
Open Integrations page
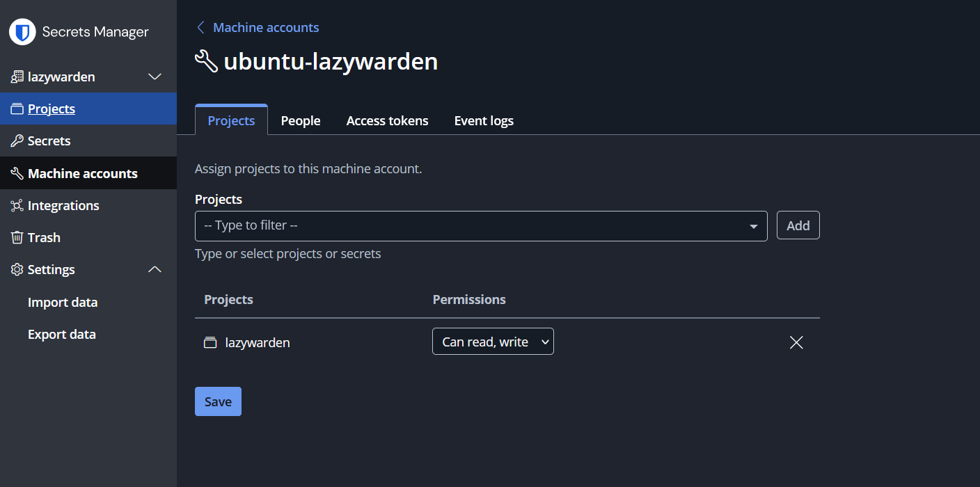click(x=88, y=205)
